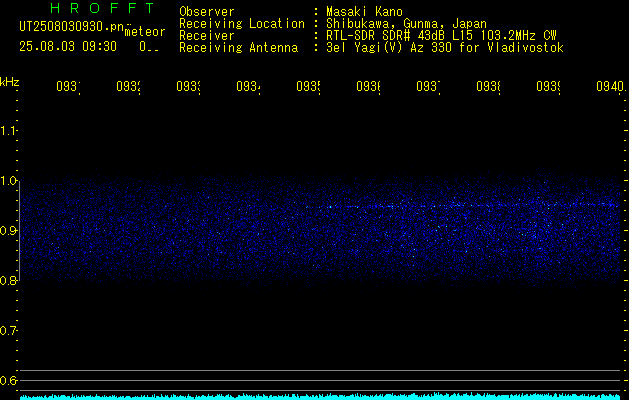Click the 0940 time marker
The width and height of the screenshot is (629, 400).
610,86
